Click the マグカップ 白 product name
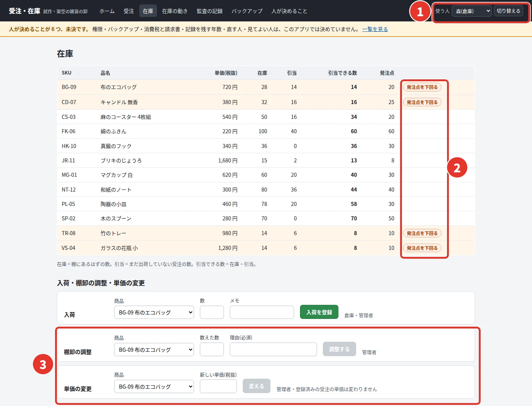The width and height of the screenshot is (532, 406). (x=116, y=175)
